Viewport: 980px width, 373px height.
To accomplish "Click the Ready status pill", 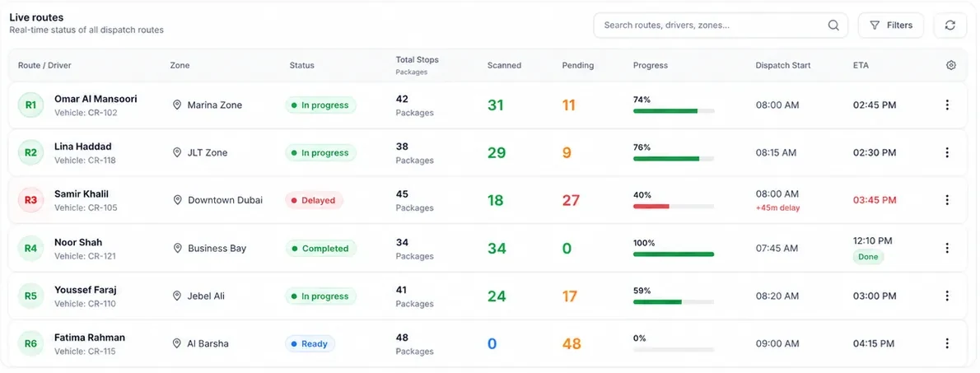I will 310,343.
